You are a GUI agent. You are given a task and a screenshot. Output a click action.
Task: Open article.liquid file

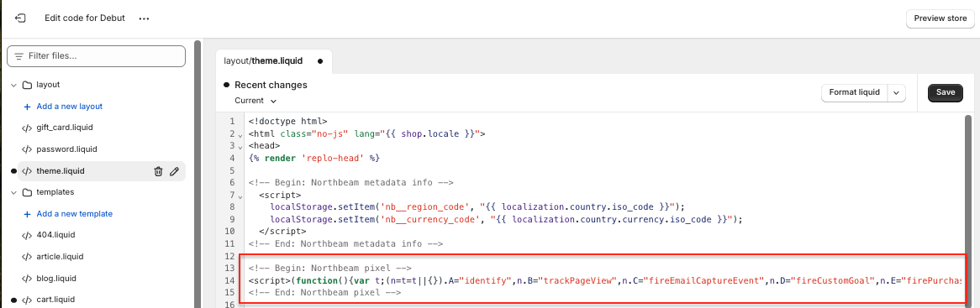(60, 257)
